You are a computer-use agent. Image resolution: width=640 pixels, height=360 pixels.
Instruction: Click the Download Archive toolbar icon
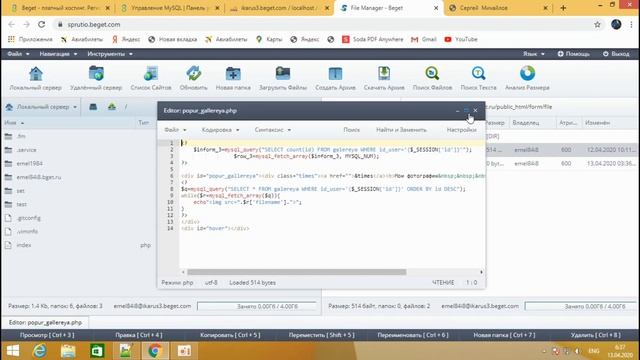point(384,78)
